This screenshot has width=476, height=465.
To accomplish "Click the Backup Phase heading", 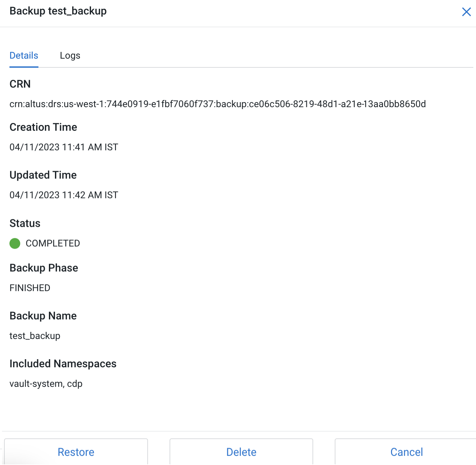I will pos(44,268).
